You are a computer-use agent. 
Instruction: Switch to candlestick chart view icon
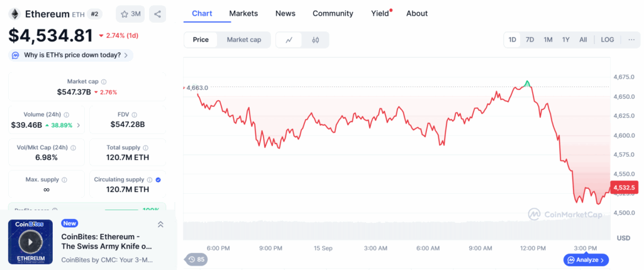point(316,40)
